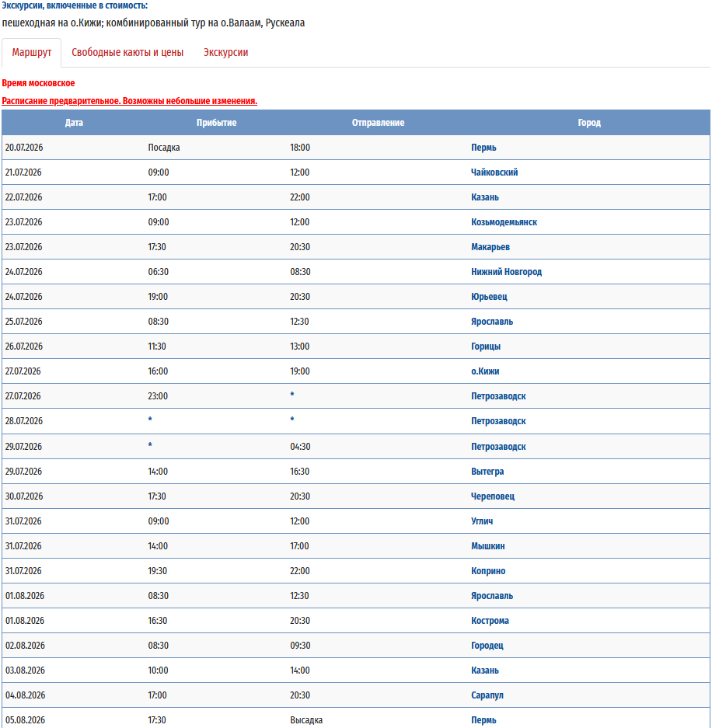Click the Коприно city link
The height and width of the screenshot is (728, 712).
488,571
